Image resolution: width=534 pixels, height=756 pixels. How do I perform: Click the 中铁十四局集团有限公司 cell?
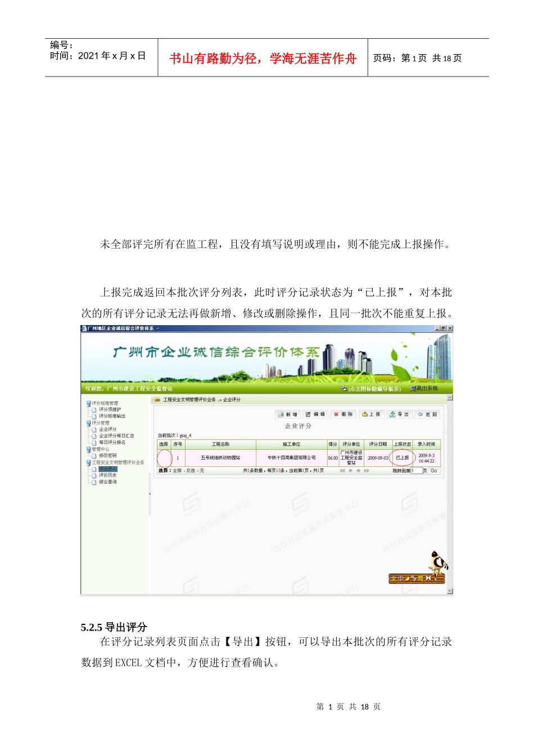(x=291, y=458)
